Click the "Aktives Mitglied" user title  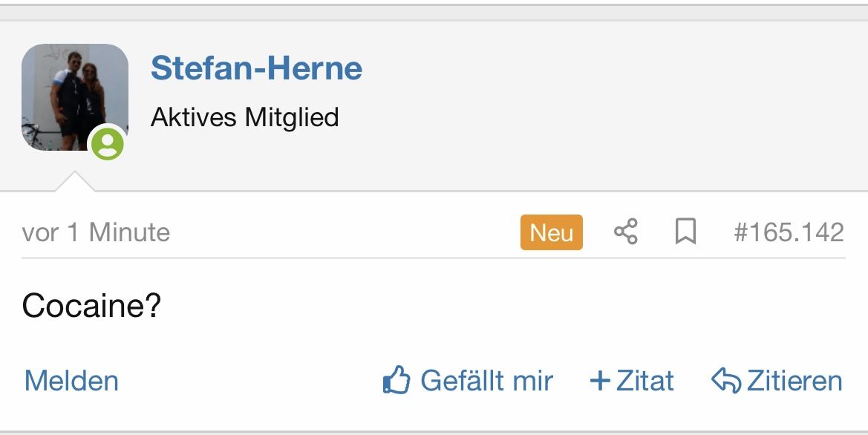[x=244, y=117]
